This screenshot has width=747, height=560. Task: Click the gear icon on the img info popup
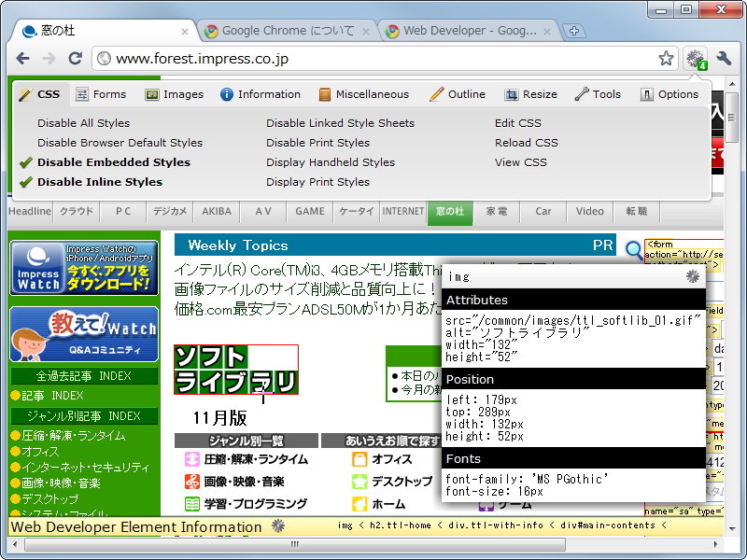click(x=693, y=277)
